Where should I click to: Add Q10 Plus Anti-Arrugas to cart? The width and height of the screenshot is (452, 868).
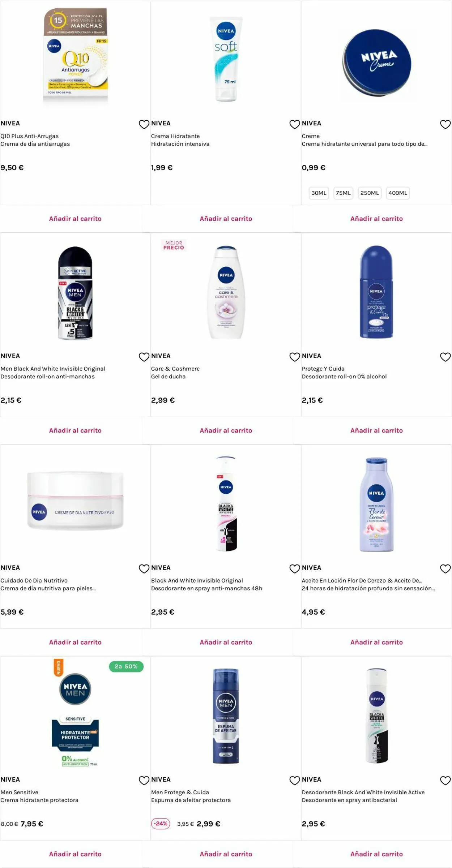75,219
